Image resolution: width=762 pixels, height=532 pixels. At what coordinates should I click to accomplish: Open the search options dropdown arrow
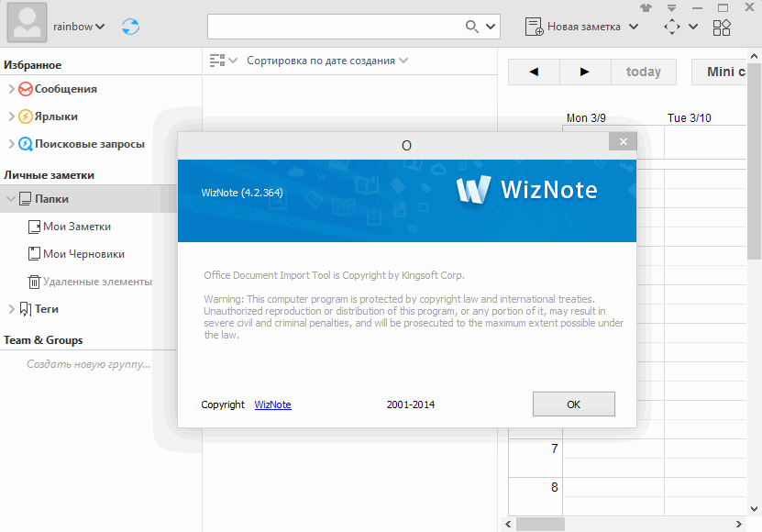click(491, 27)
